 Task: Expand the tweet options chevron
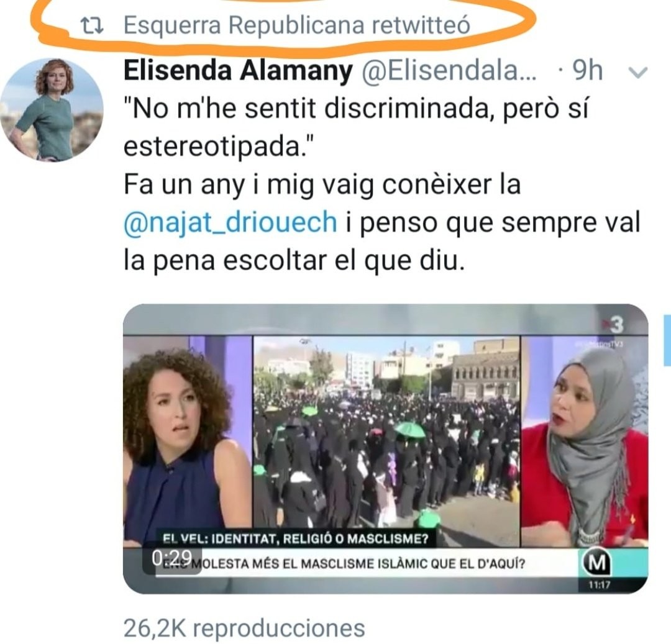[x=638, y=73]
